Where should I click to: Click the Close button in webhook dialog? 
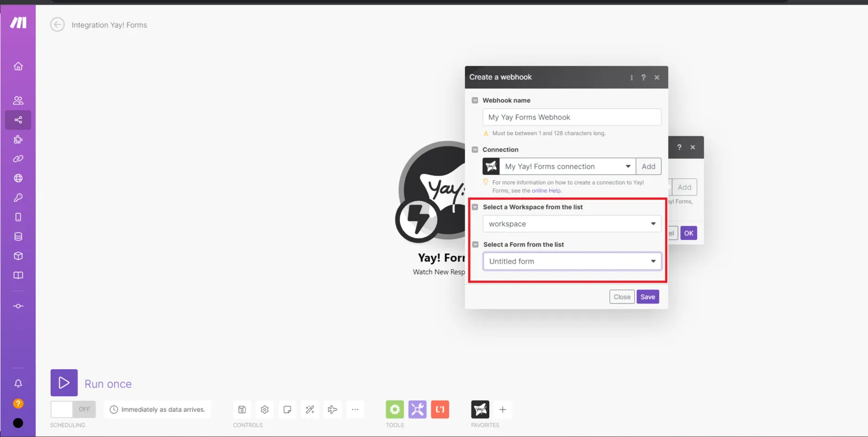(622, 297)
